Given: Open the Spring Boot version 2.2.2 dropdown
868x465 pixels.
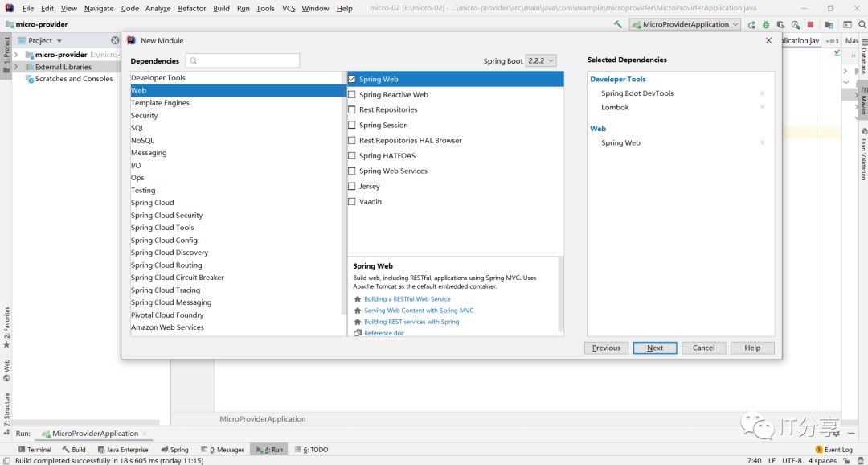Looking at the screenshot, I should 540,61.
